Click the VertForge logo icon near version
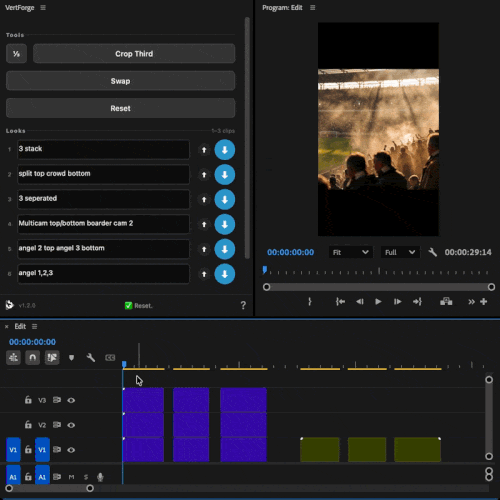 pyautogui.click(x=10, y=305)
